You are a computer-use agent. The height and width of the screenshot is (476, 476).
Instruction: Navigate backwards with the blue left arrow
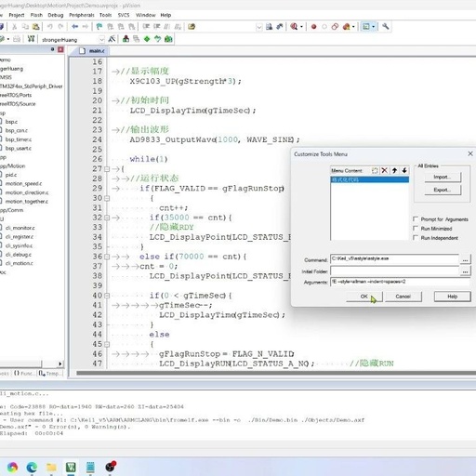pyautogui.click(x=74, y=27)
